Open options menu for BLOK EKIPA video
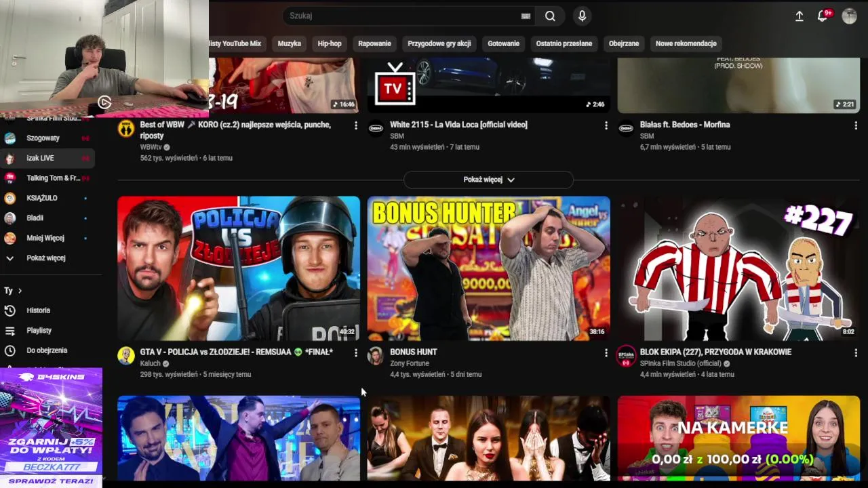 (856, 352)
